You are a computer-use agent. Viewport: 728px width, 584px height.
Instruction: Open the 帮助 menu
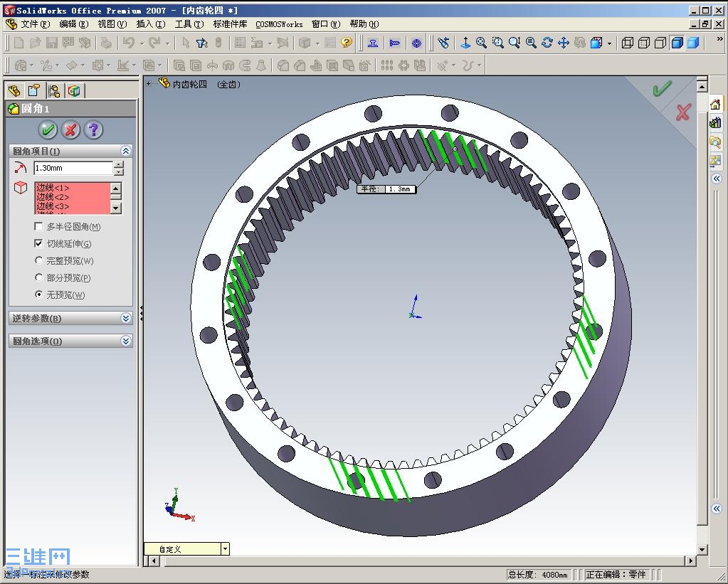[364, 23]
